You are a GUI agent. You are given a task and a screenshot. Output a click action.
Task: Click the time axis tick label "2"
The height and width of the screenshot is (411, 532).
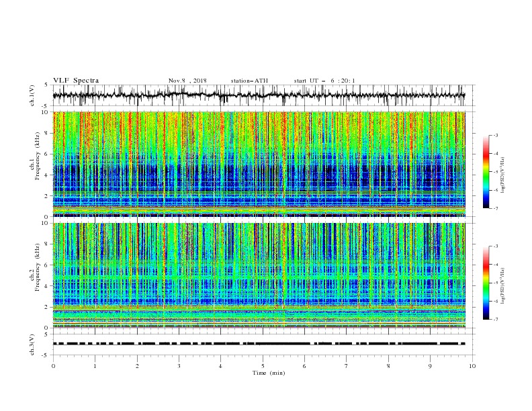point(137,366)
